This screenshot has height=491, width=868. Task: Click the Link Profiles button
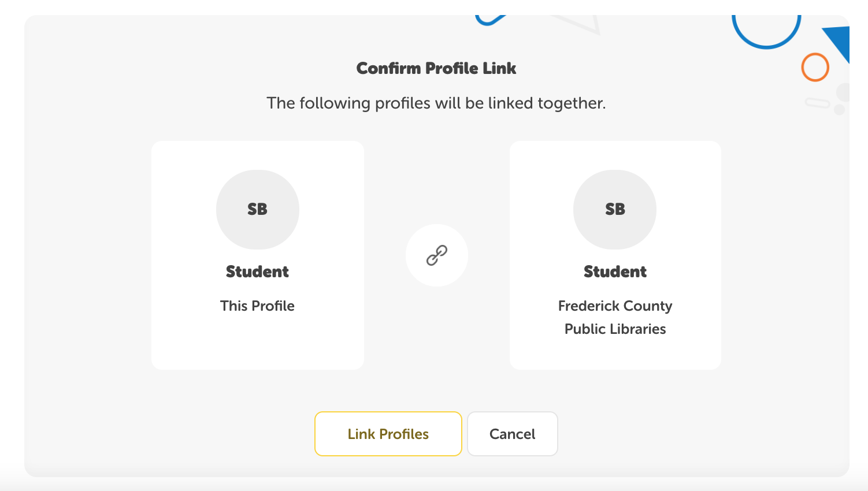pyautogui.click(x=388, y=434)
